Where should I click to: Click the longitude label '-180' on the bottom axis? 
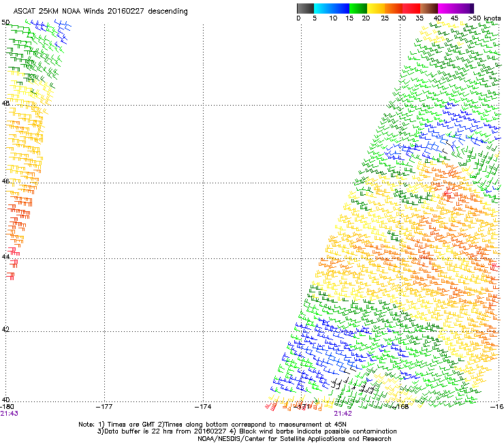pos(6,407)
